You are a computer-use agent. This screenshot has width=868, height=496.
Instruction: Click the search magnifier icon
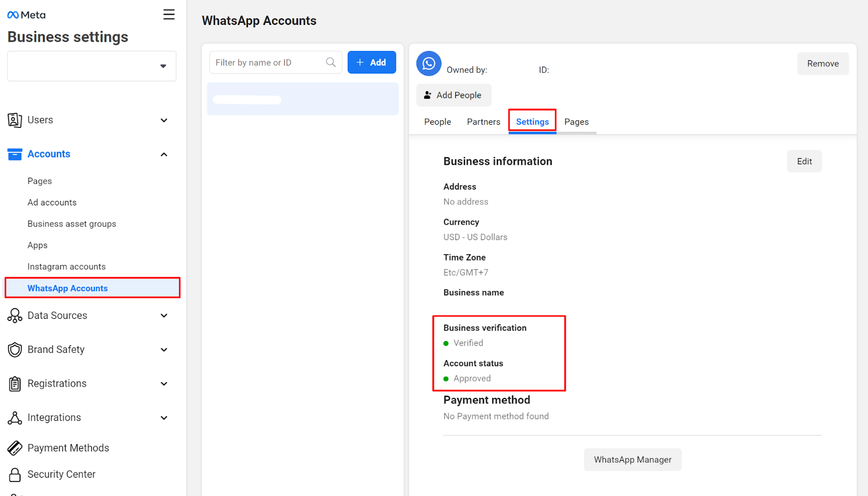pos(330,62)
